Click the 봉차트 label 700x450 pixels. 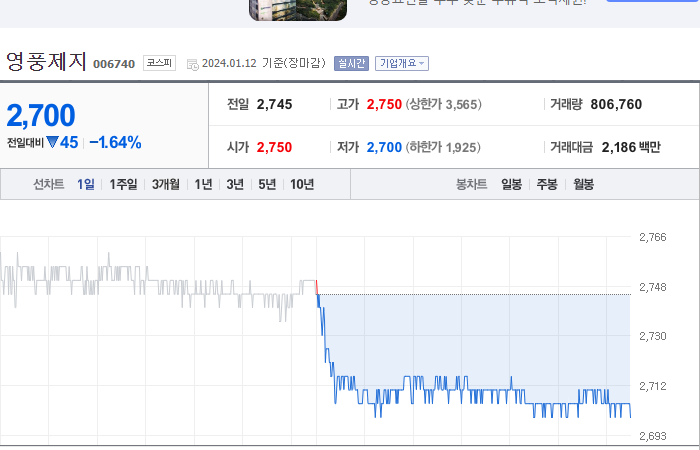click(471, 184)
